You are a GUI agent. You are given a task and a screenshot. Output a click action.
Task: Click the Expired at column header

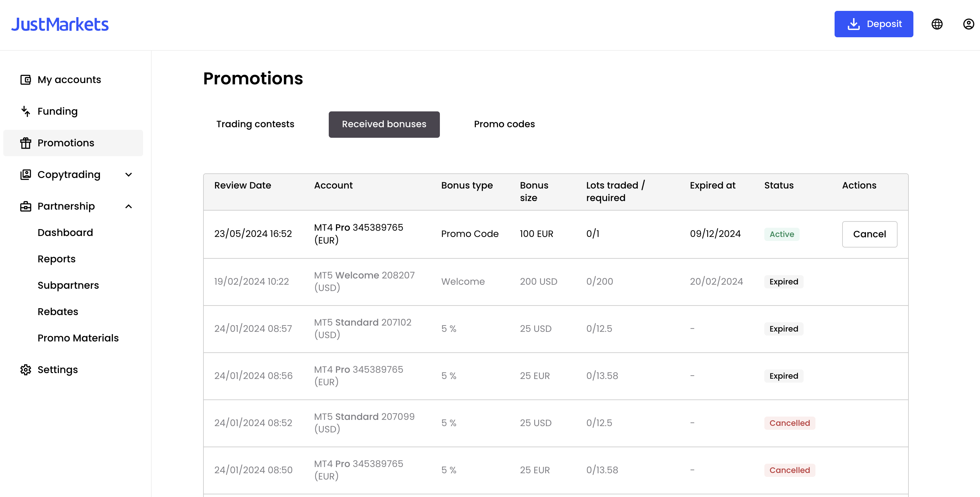pyautogui.click(x=713, y=185)
